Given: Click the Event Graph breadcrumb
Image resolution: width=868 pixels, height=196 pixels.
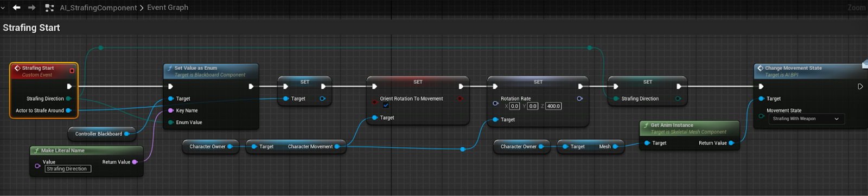Looking at the screenshot, I should tap(168, 8).
